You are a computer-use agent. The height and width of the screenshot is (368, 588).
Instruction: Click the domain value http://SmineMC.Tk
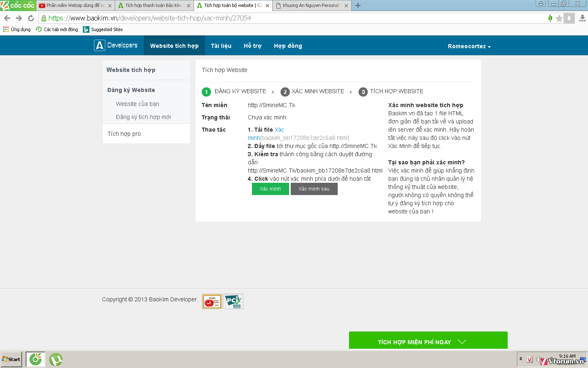click(x=272, y=105)
